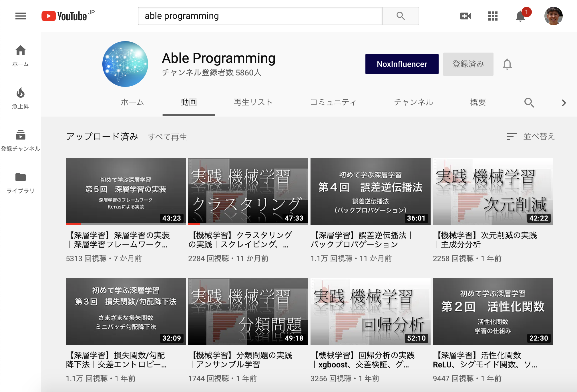
Task: Open the create video camera icon
Action: [x=465, y=16]
